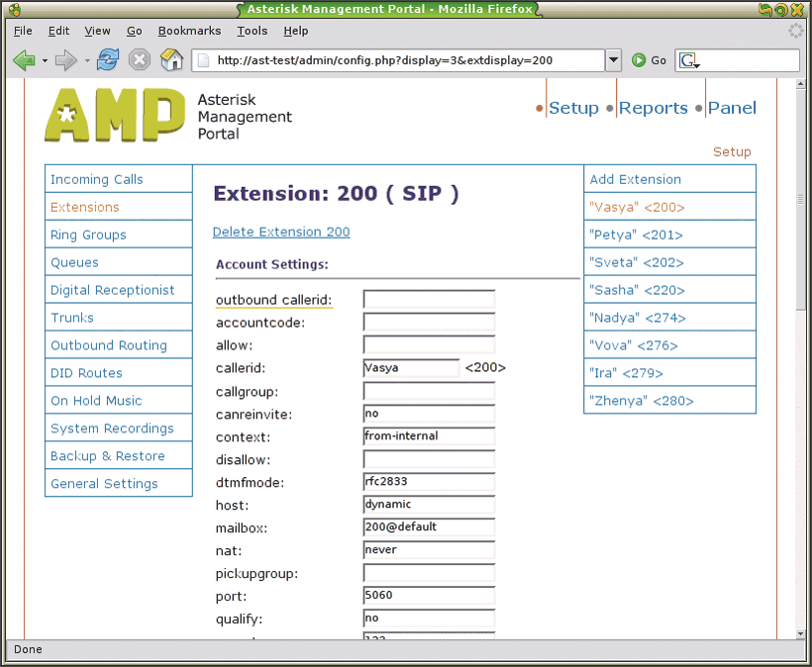The height and width of the screenshot is (667, 812).
Task: Open the Back button history dropdown arrow
Action: pyautogui.click(x=45, y=61)
